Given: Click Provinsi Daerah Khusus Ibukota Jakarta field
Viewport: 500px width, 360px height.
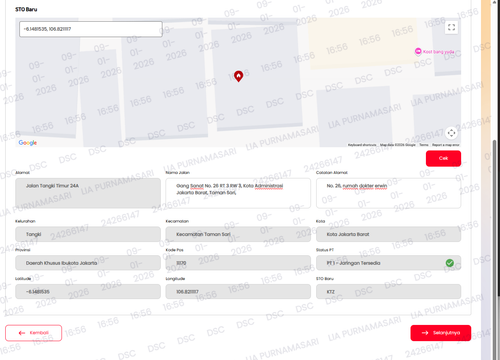Looking at the screenshot, I should 88,263.
